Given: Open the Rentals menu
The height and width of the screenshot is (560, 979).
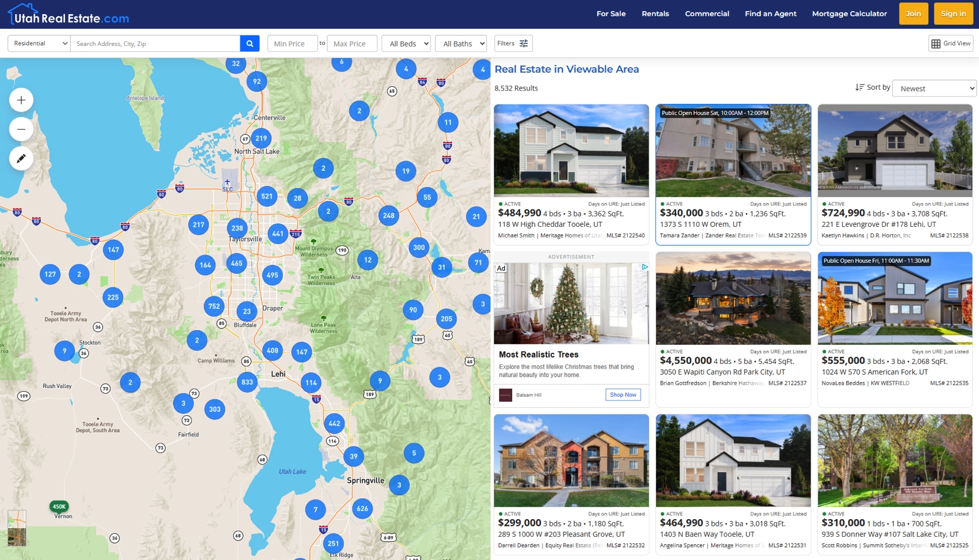Looking at the screenshot, I should coord(655,13).
